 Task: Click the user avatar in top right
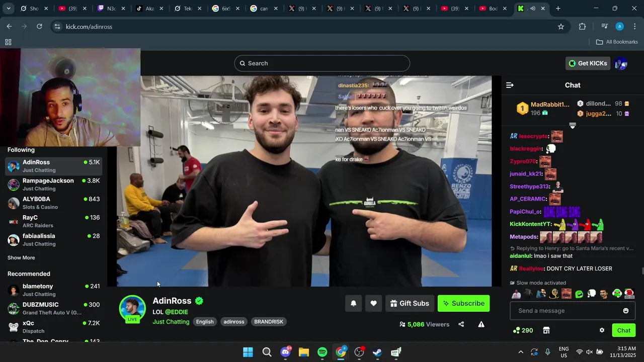pyautogui.click(x=621, y=63)
